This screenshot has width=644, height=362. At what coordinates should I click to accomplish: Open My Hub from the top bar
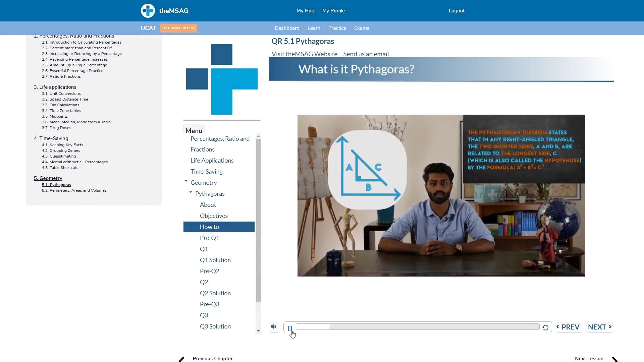pos(305,10)
